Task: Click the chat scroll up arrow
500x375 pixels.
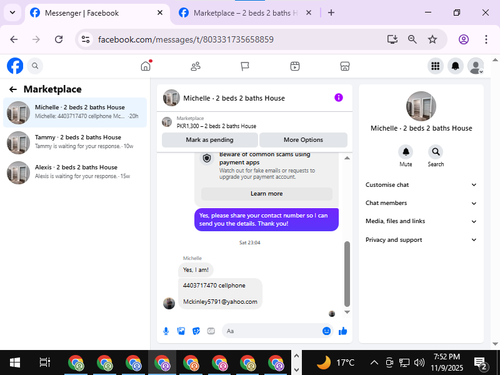Action: pos(347,158)
